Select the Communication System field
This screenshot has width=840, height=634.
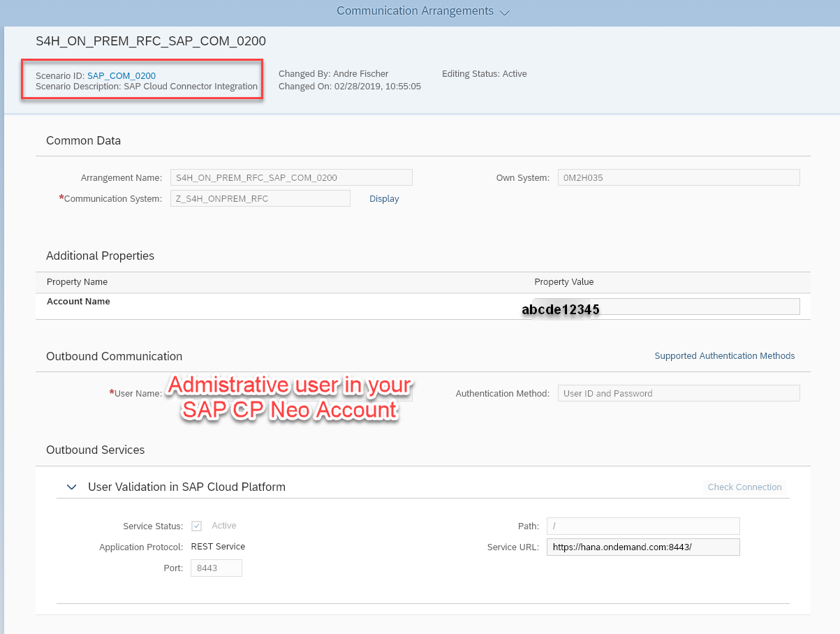(x=260, y=198)
